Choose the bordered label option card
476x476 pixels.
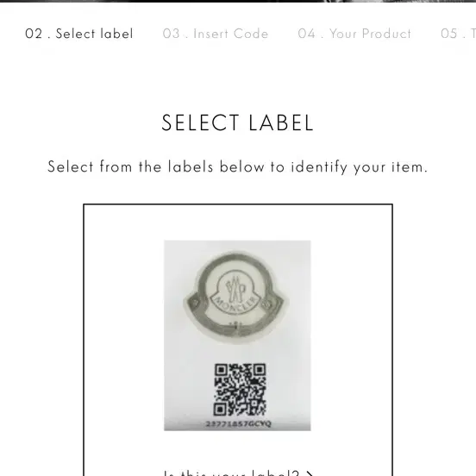(238, 340)
